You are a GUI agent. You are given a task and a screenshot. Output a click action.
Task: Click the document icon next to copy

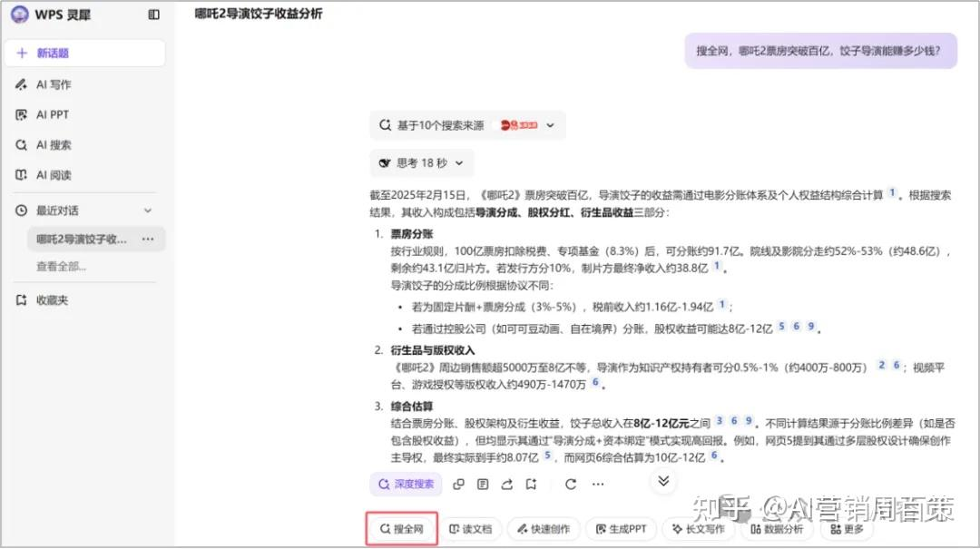point(483,484)
